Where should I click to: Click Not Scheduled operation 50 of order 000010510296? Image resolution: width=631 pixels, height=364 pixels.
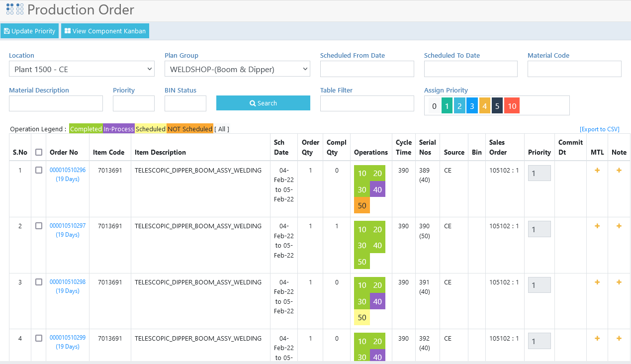[x=362, y=205]
